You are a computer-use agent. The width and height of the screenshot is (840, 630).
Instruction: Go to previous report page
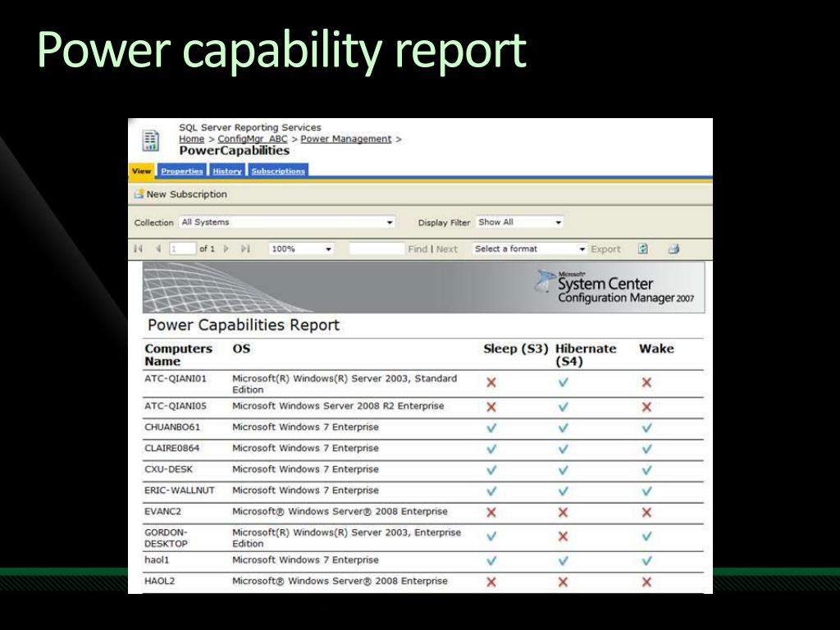[158, 249]
